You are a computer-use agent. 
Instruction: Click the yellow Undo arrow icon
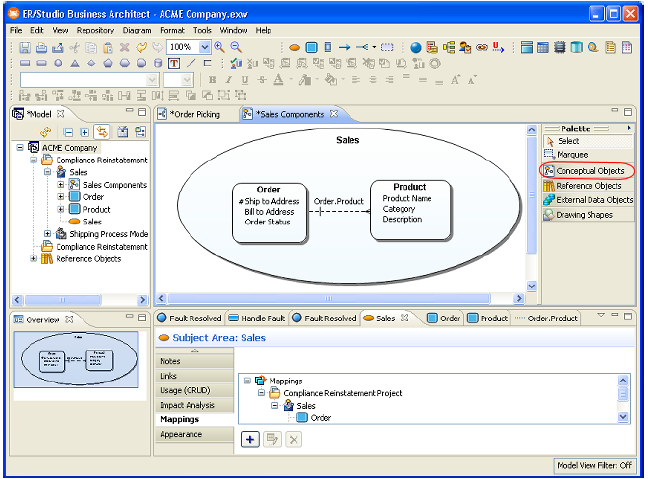pyautogui.click(x=141, y=48)
